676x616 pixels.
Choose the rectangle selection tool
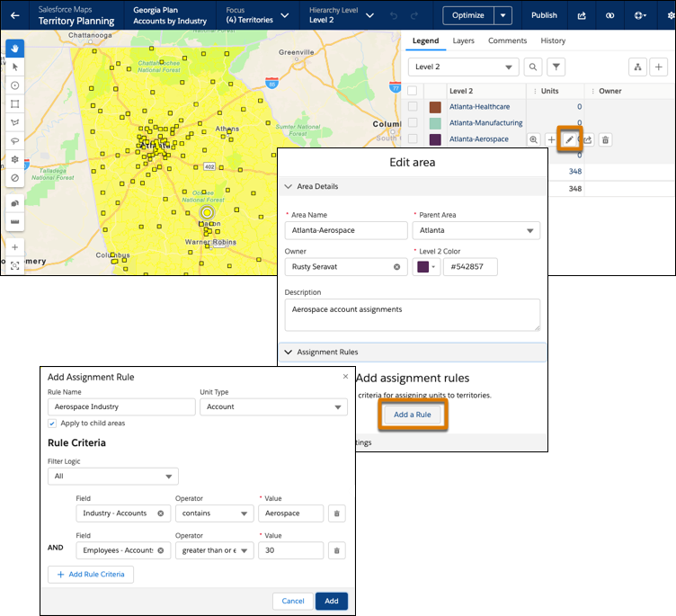15,104
